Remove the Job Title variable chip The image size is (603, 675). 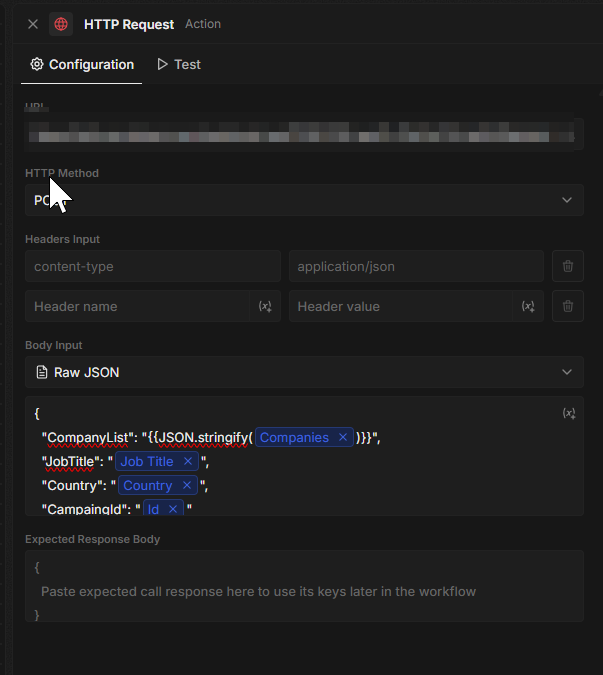tap(188, 461)
